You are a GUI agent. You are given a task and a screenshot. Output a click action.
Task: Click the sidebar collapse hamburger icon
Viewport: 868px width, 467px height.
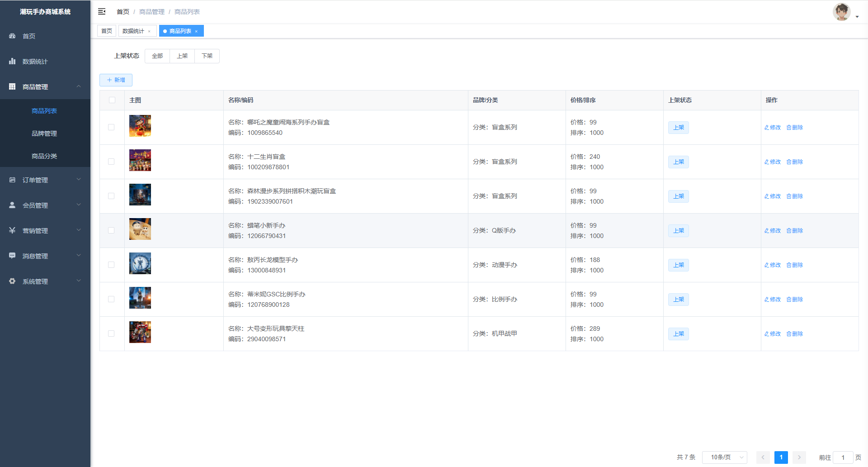pyautogui.click(x=102, y=11)
